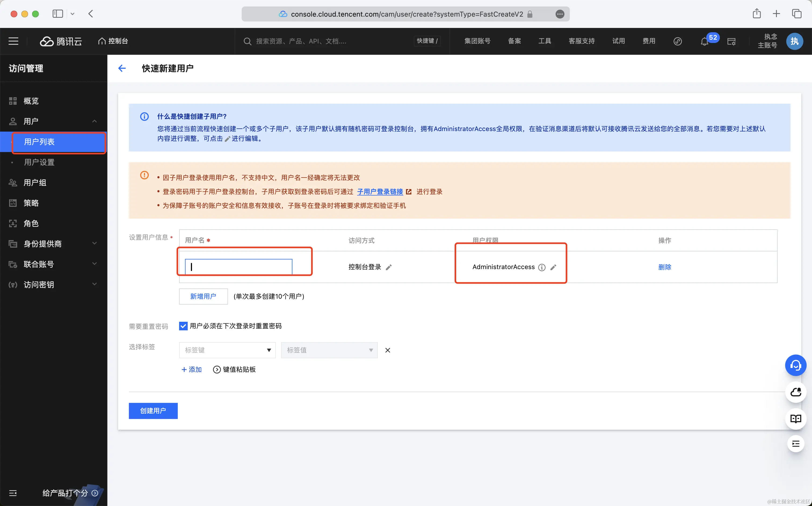Click the 创建用户 button

point(153,411)
